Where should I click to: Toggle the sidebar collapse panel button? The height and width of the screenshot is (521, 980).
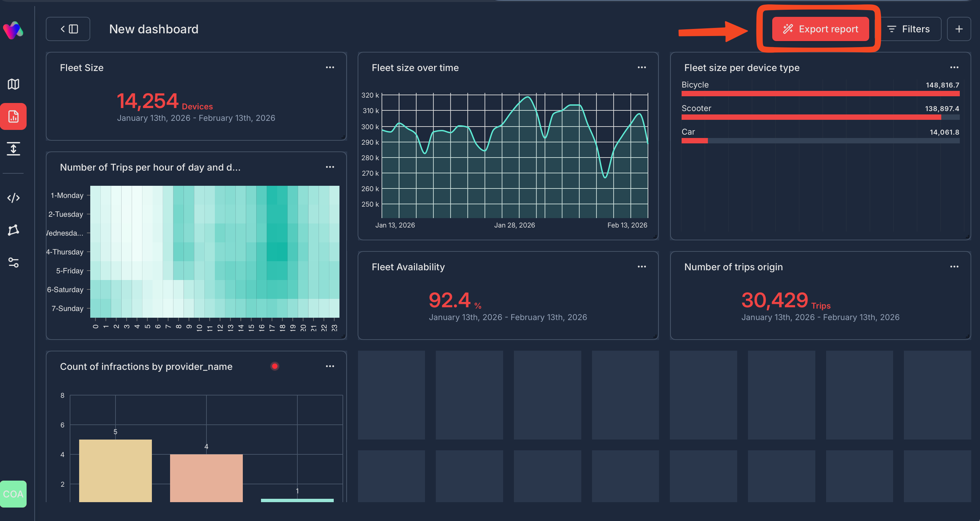click(68, 29)
